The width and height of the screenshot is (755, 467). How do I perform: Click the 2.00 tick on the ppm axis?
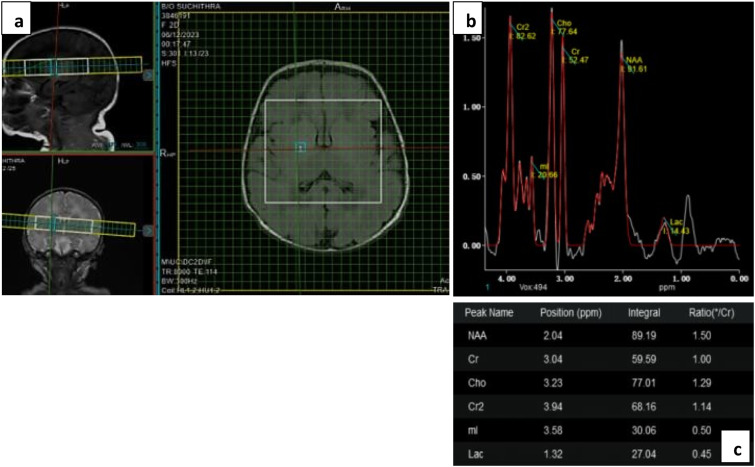(623, 278)
